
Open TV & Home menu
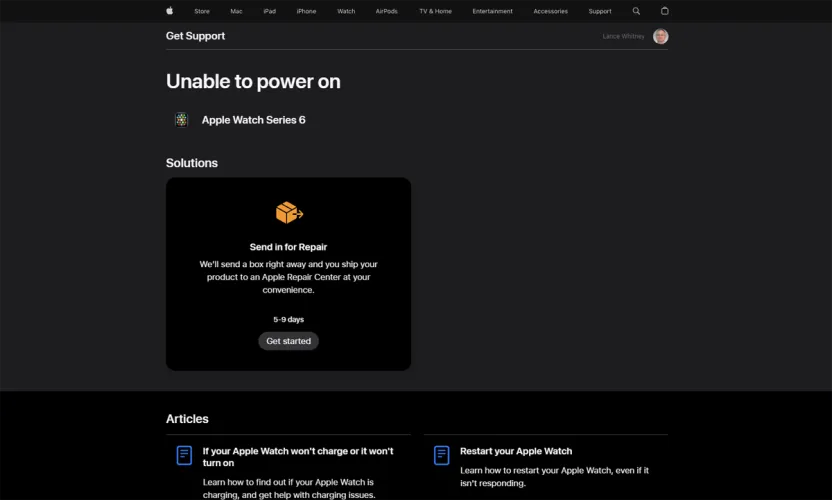[x=435, y=11]
